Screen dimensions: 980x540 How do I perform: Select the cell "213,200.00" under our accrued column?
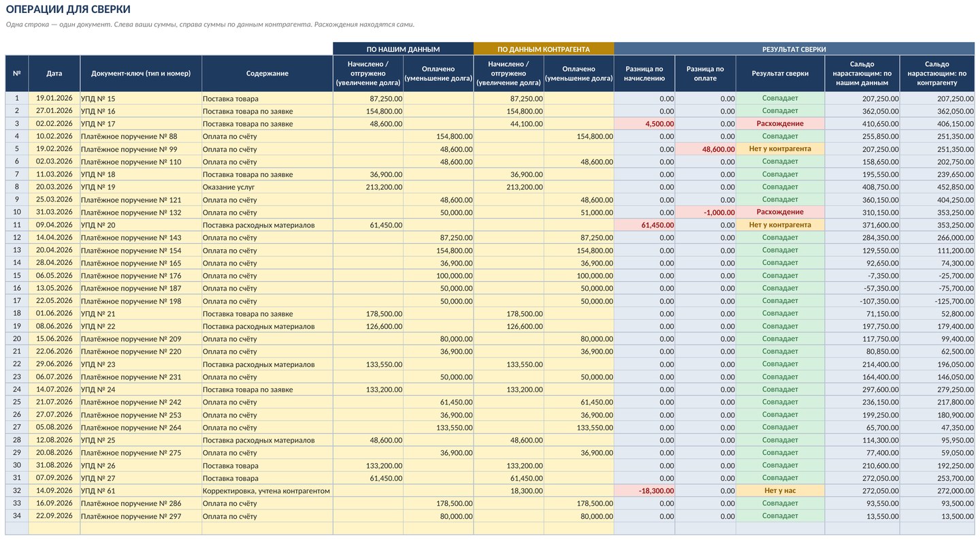(x=367, y=187)
